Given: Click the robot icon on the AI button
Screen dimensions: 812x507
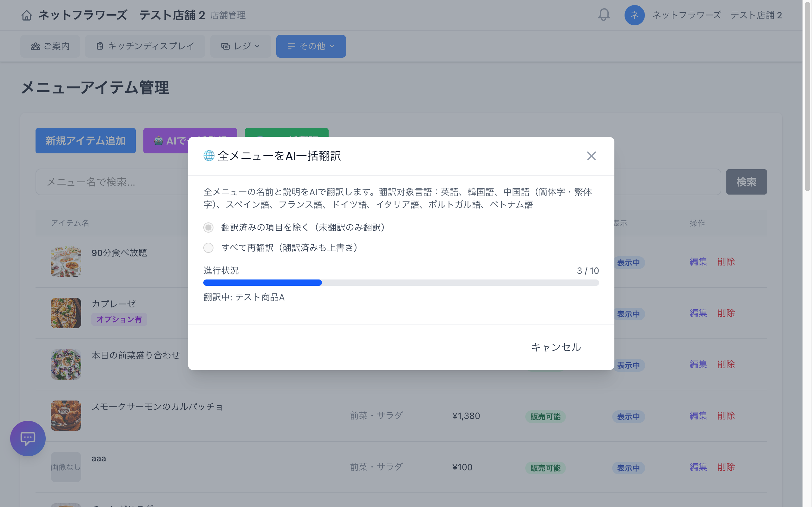Looking at the screenshot, I should pos(159,141).
